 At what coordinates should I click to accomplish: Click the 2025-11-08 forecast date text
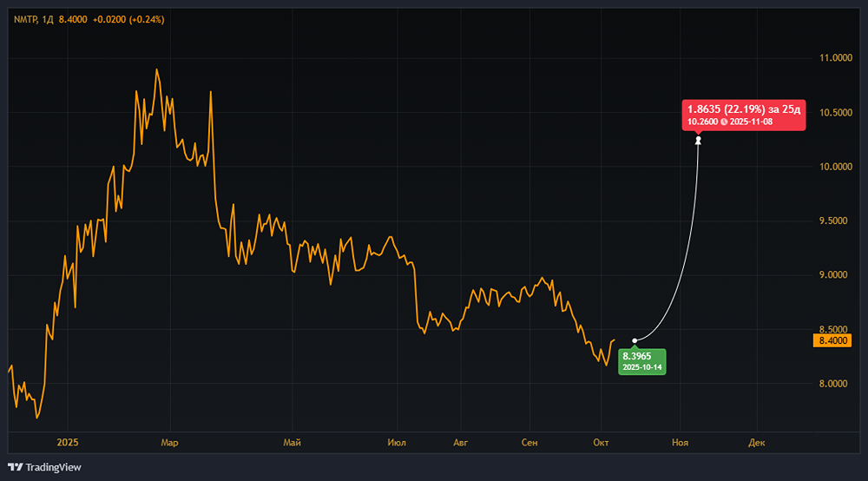coord(751,122)
